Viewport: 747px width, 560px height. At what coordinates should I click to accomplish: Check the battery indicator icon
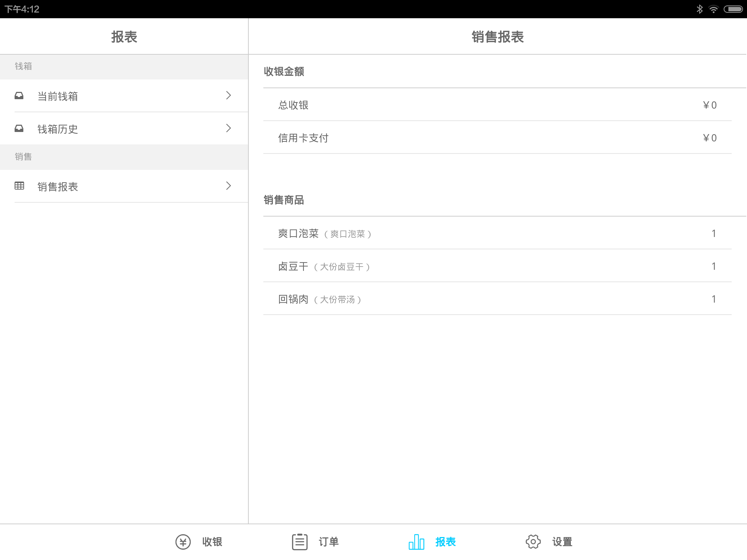733,9
